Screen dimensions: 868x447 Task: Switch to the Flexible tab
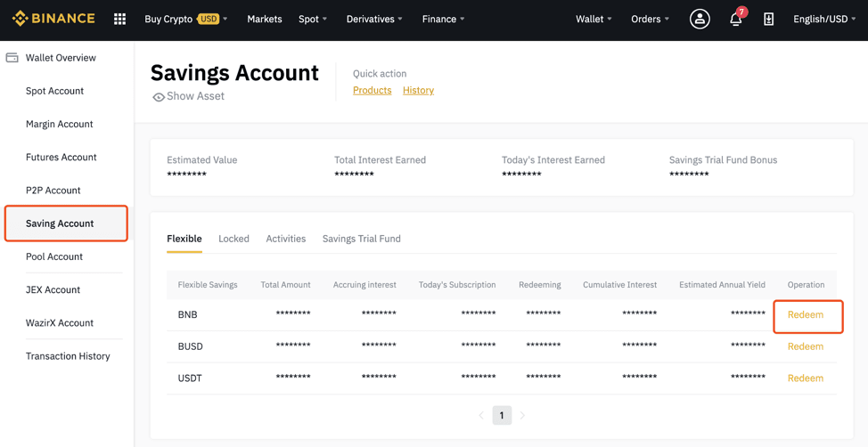(184, 239)
